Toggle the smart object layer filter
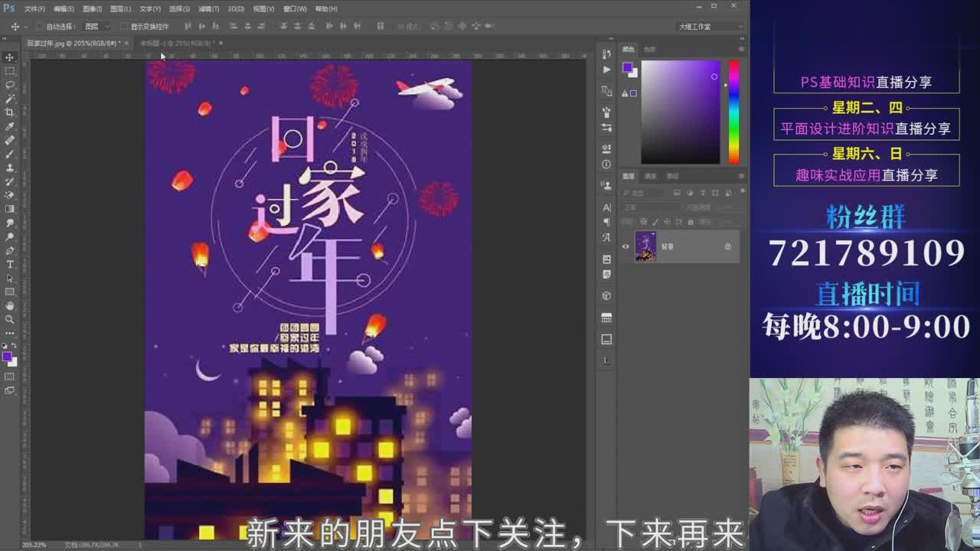Viewport: 980px width, 551px height. 727,194
